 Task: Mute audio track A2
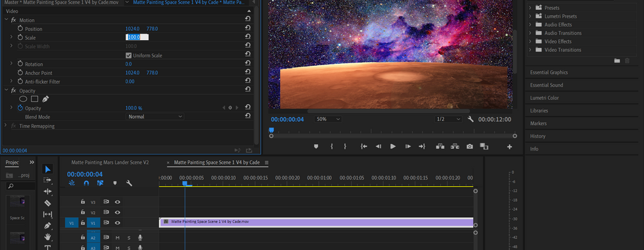[x=118, y=238]
